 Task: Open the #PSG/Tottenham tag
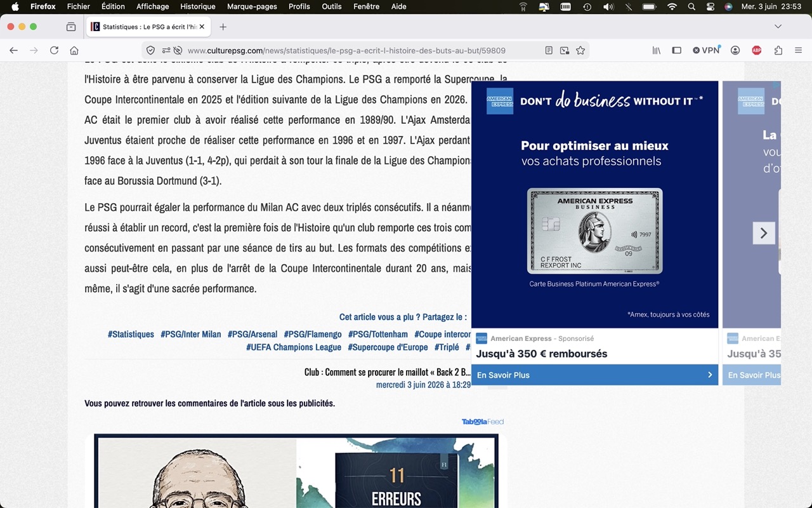click(378, 334)
